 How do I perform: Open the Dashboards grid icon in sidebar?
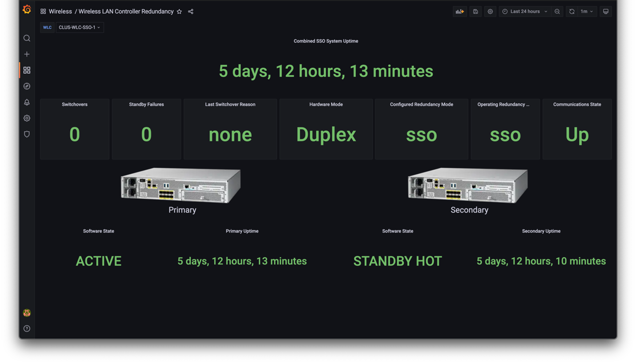pyautogui.click(x=27, y=70)
